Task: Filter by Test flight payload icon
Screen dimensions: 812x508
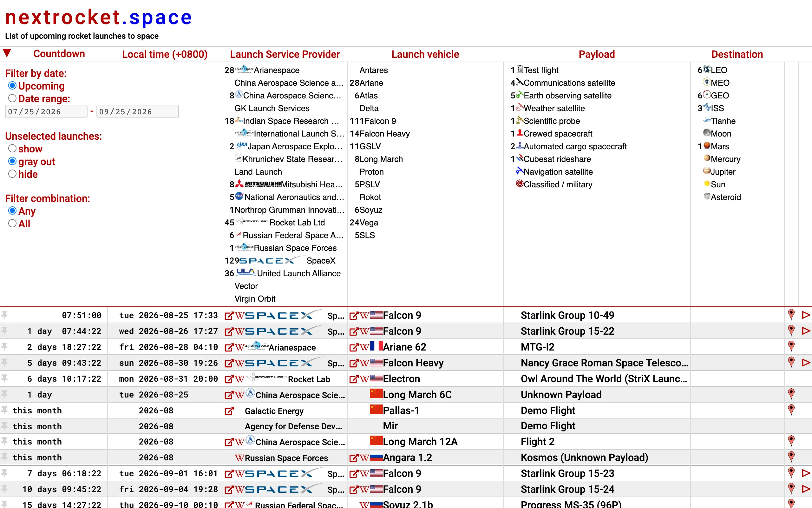Action: click(520, 69)
